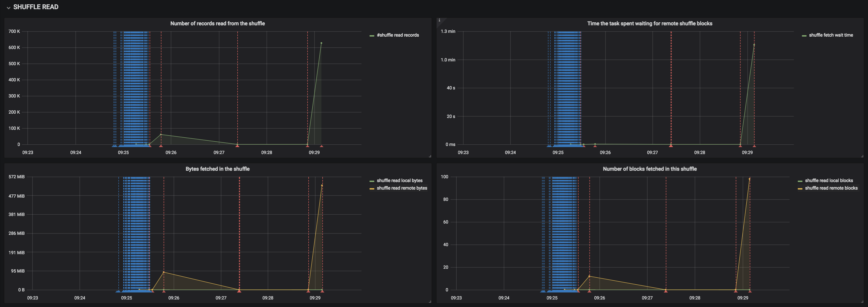Open the green color swatch for '#shuffle read records'
The width and height of the screenshot is (868, 307).
point(372,36)
